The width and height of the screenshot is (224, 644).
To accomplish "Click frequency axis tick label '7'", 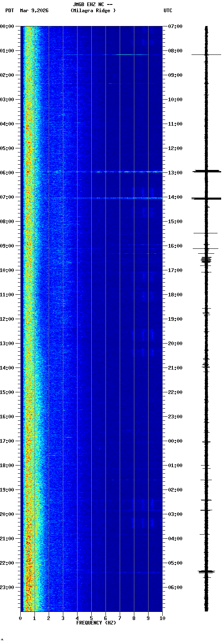I will (x=120, y=618).
